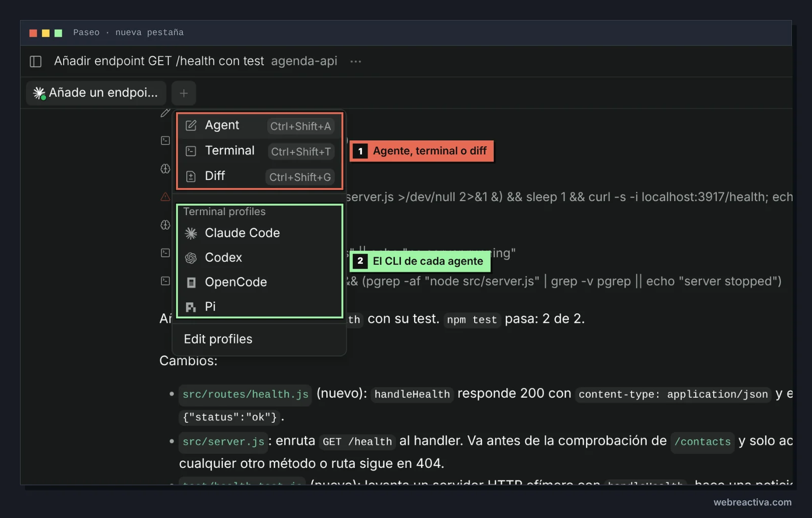
Task: Click the "npm test" inline code
Action: pyautogui.click(x=472, y=319)
